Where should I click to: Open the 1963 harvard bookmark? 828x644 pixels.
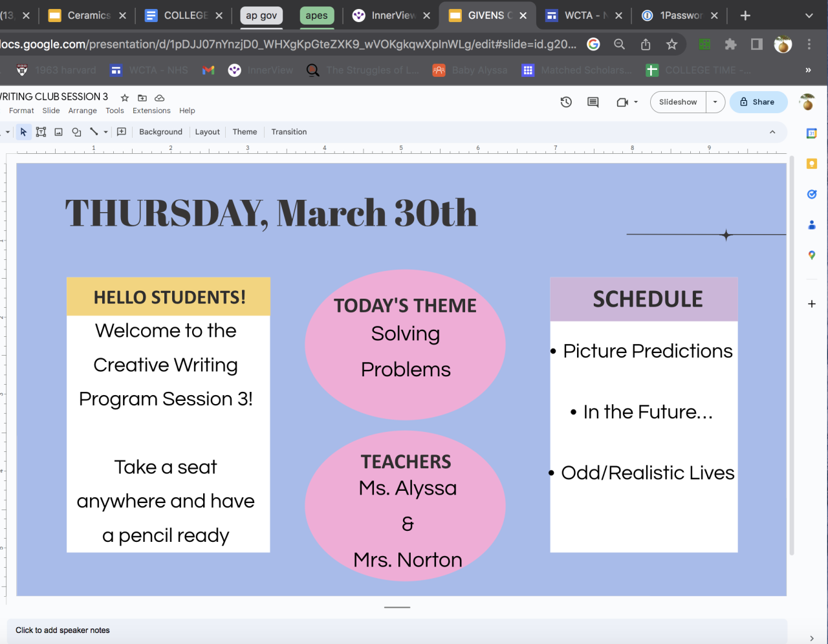pos(56,70)
